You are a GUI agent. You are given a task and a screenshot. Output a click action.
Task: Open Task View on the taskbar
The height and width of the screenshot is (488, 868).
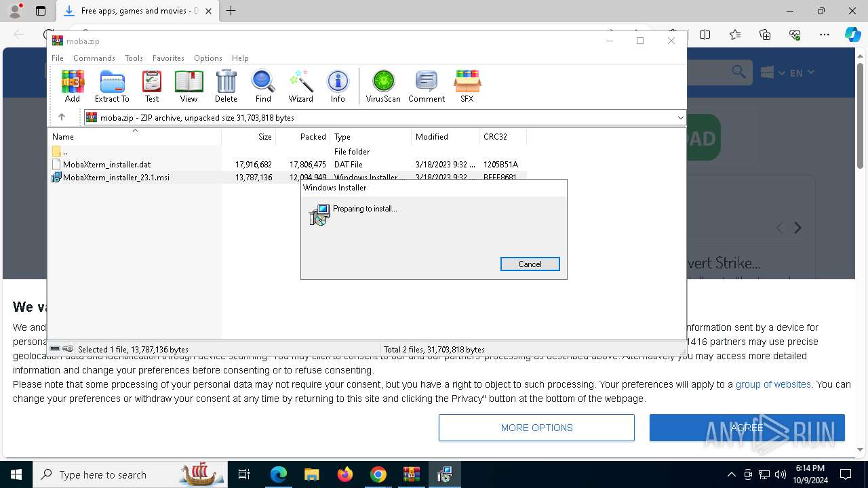244,474
